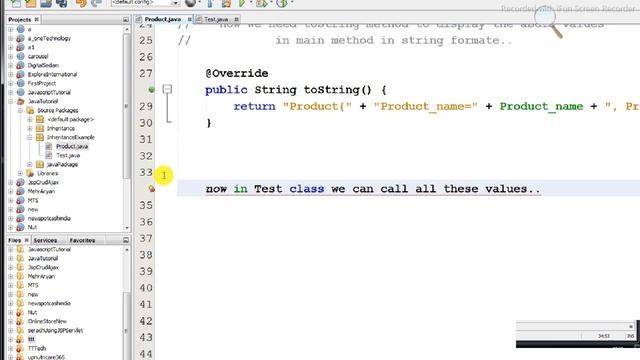
Task: Click the New File toolbar icon
Action: (x=15, y=3)
